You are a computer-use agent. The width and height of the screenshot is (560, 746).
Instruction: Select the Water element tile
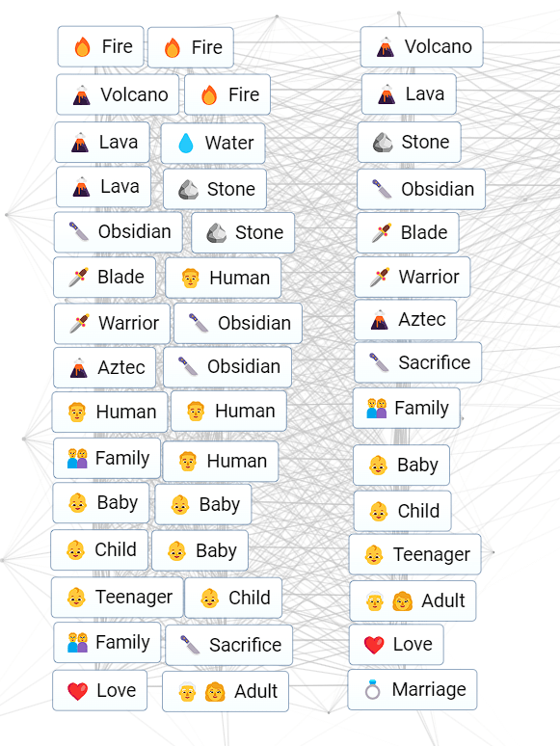coord(213,144)
